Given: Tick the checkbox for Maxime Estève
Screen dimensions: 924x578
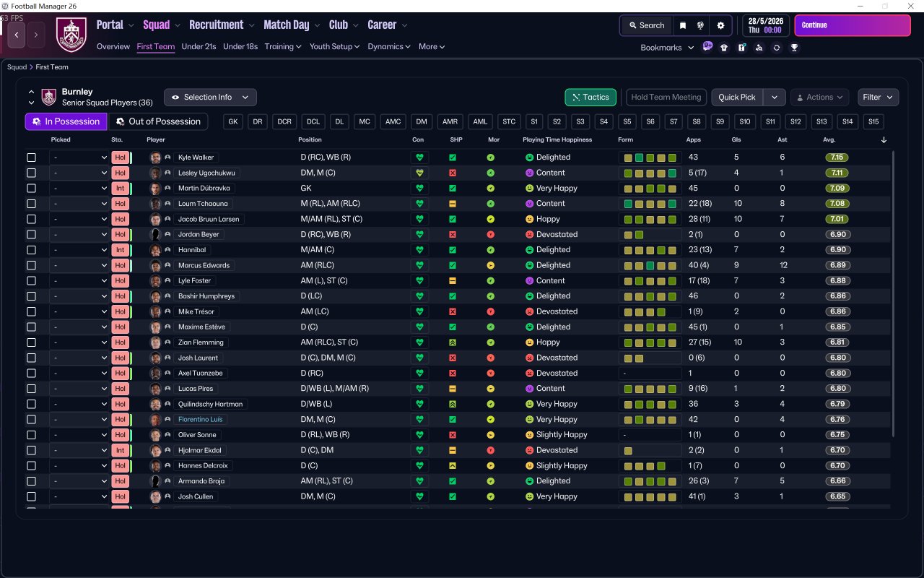Looking at the screenshot, I should pos(31,327).
